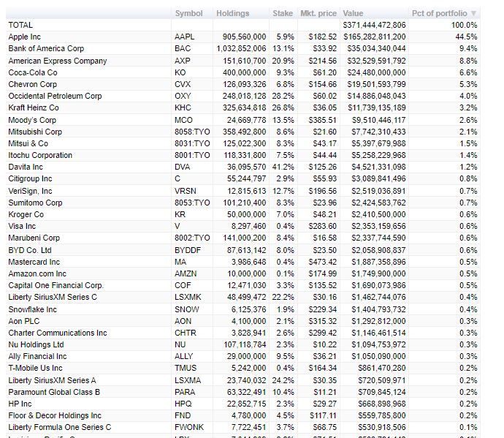Select the Itochu Corporation row name

pyautogui.click(x=40, y=155)
